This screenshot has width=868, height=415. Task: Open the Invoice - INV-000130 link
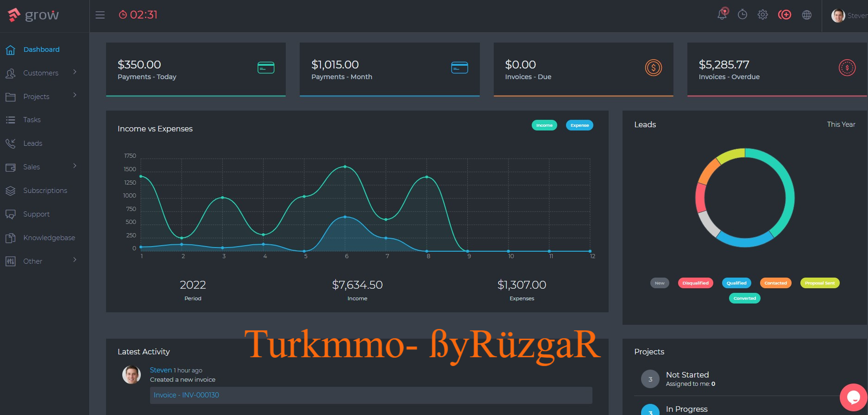tap(186, 395)
